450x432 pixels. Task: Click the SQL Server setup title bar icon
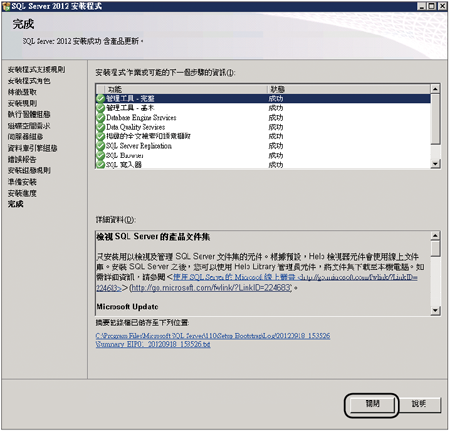click(6, 6)
